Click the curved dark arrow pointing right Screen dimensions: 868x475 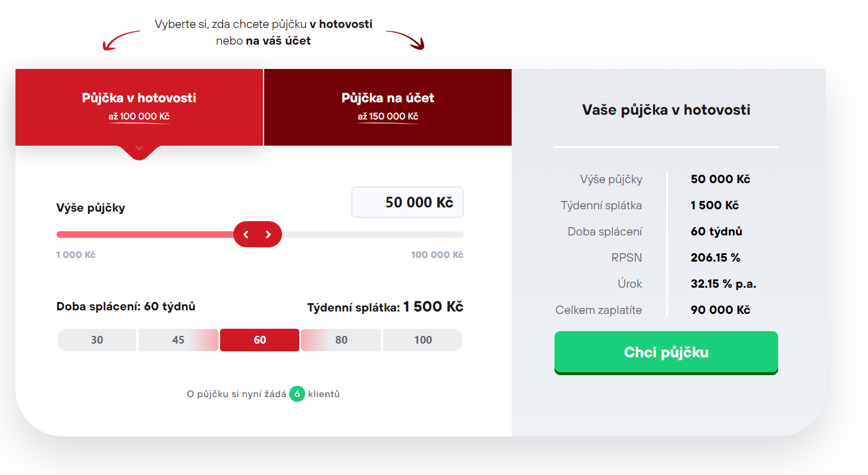[x=406, y=39]
